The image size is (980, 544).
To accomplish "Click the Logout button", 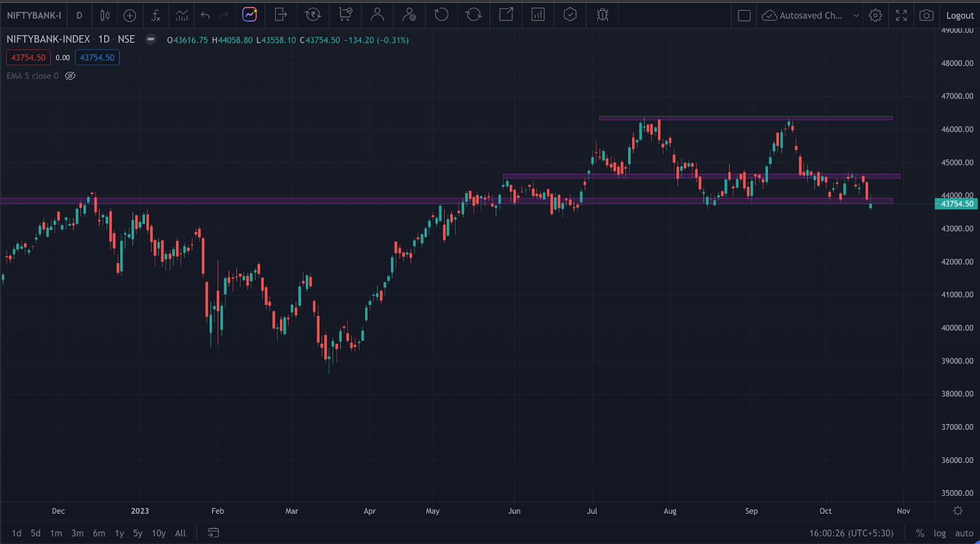I will 959,15.
